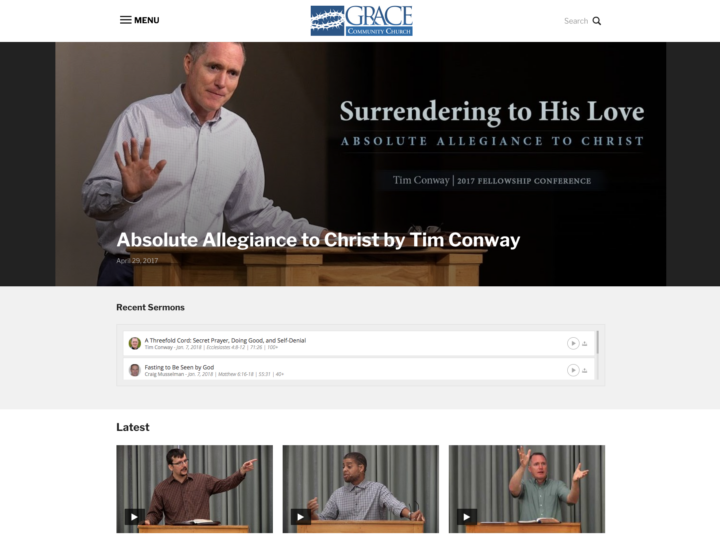Download the Fasting to Be Seen sermon
720x536 pixels.
pos(585,371)
